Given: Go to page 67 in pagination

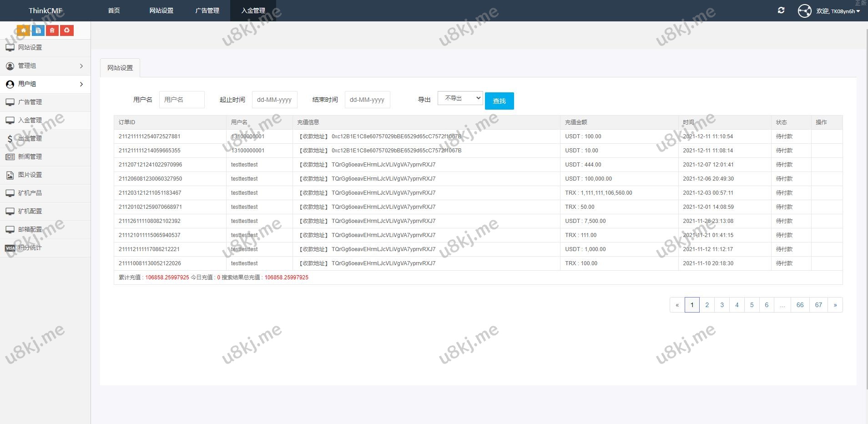Looking at the screenshot, I should [818, 305].
